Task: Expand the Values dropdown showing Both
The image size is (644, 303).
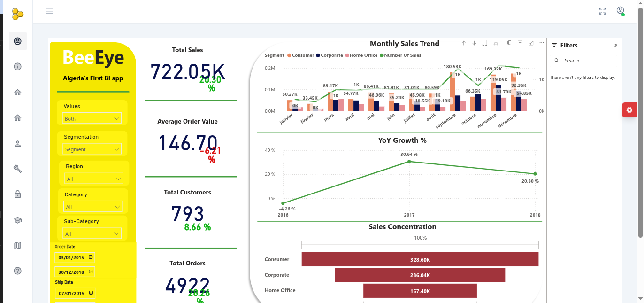Action: (92, 118)
